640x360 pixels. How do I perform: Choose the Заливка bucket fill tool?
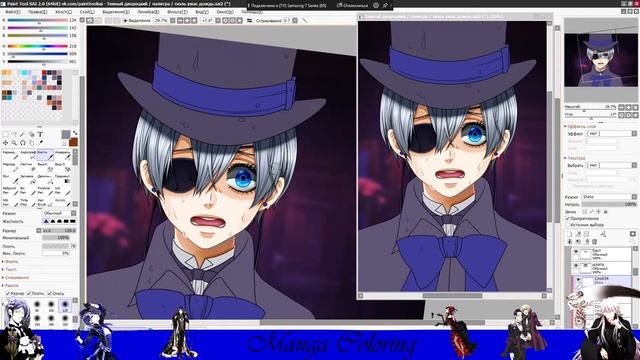[28, 179]
